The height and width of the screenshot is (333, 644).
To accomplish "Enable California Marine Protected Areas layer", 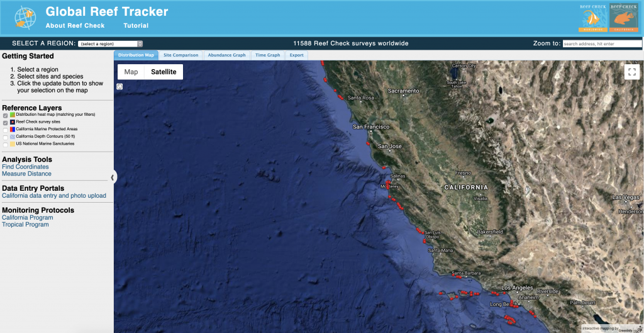I will [6, 130].
